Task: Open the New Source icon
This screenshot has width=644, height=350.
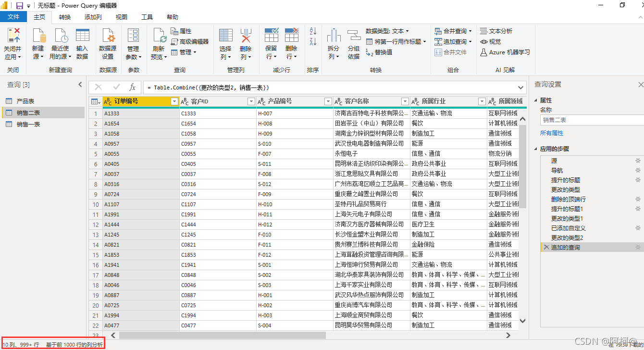Action: click(38, 35)
